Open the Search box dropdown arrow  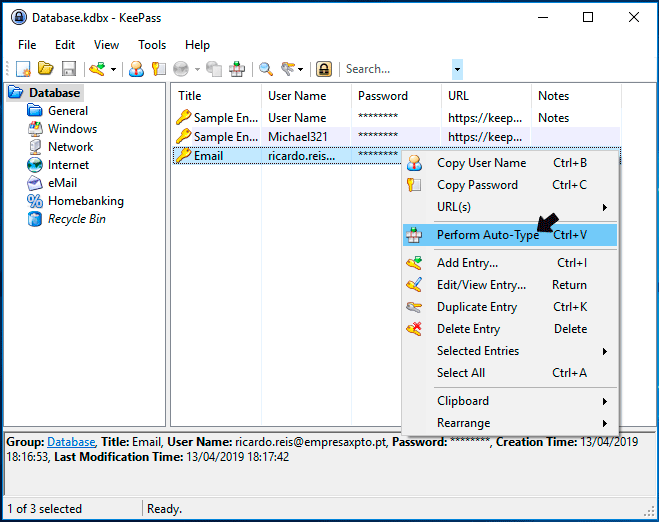click(x=457, y=69)
